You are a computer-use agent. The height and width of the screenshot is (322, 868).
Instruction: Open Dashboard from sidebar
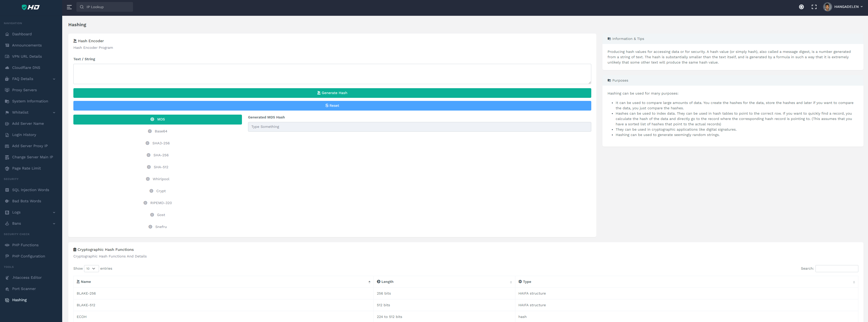22,34
